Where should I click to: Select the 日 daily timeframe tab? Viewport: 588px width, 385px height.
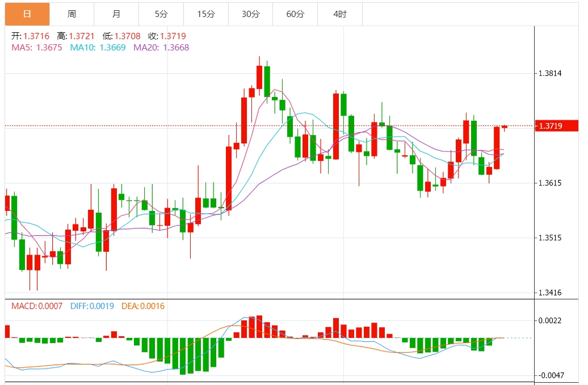click(27, 14)
